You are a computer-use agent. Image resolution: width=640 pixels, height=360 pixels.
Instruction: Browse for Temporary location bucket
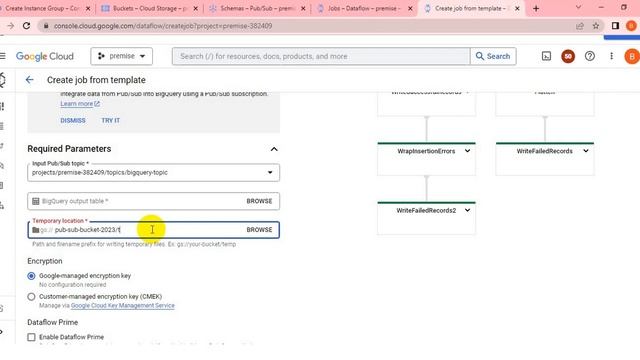[259, 230]
